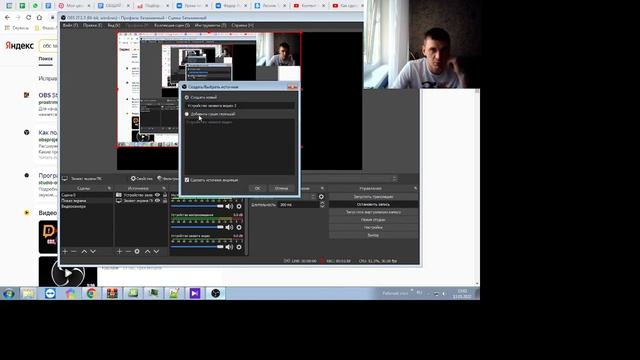Click the Длительность 300 ms field
The image size is (640, 360).
click(298, 204)
